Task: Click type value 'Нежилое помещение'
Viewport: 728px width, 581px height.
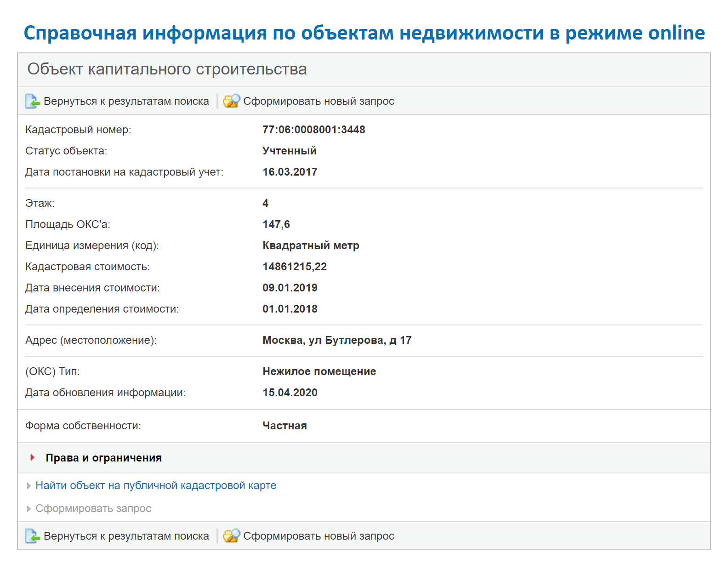Action: [319, 371]
